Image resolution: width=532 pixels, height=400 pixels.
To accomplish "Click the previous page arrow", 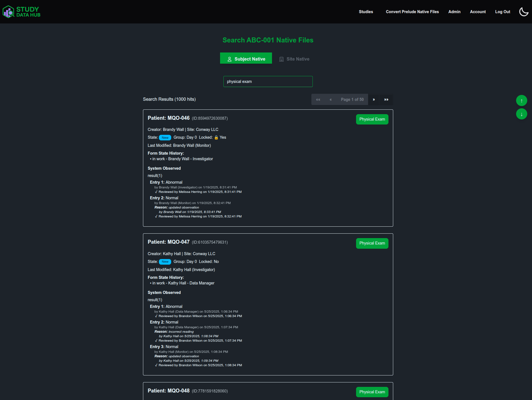I will 330,99.
